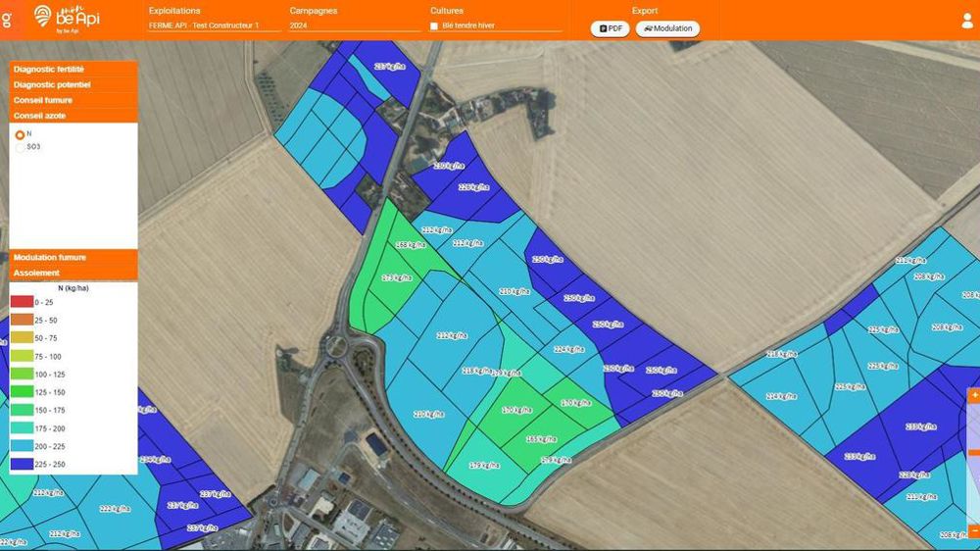Open the Assolement section
980x551 pixels.
pyautogui.click(x=73, y=273)
